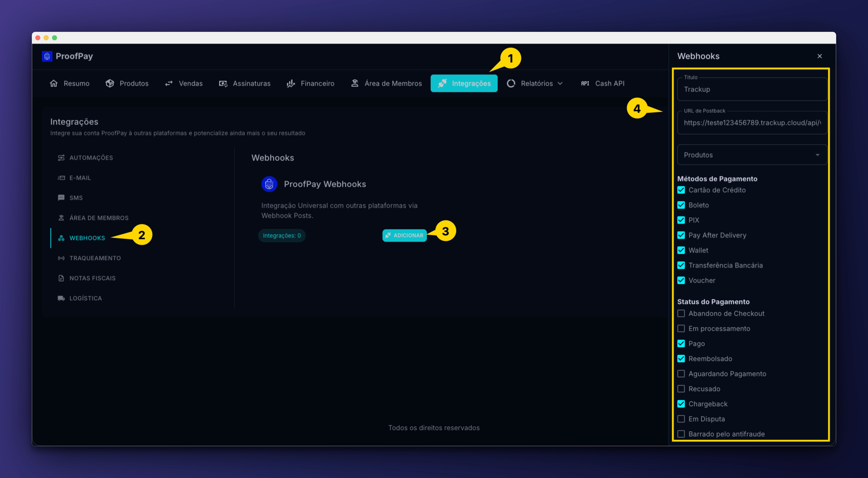
Task: Click the Integrações plug icon
Action: [442, 83]
